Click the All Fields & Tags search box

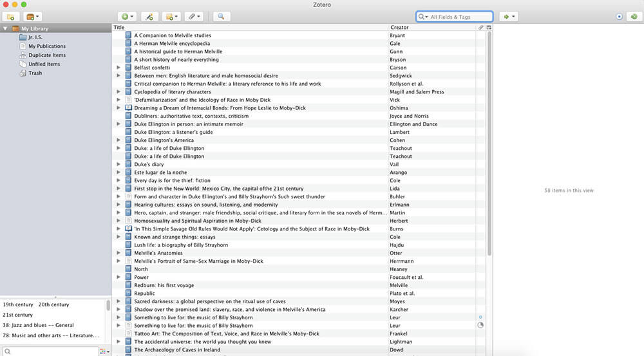pos(454,17)
